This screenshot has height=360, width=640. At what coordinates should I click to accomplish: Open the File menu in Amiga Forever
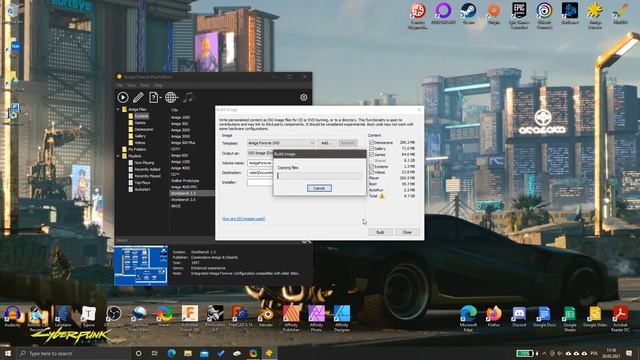tap(120, 85)
